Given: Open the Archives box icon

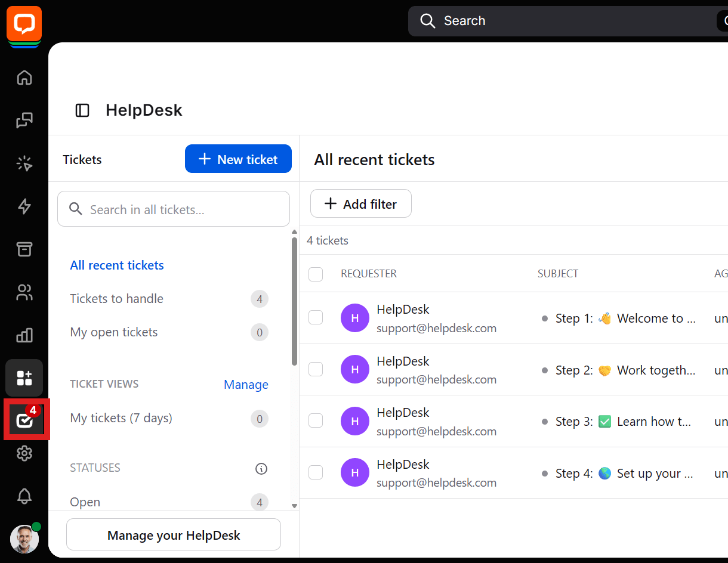Looking at the screenshot, I should [24, 249].
